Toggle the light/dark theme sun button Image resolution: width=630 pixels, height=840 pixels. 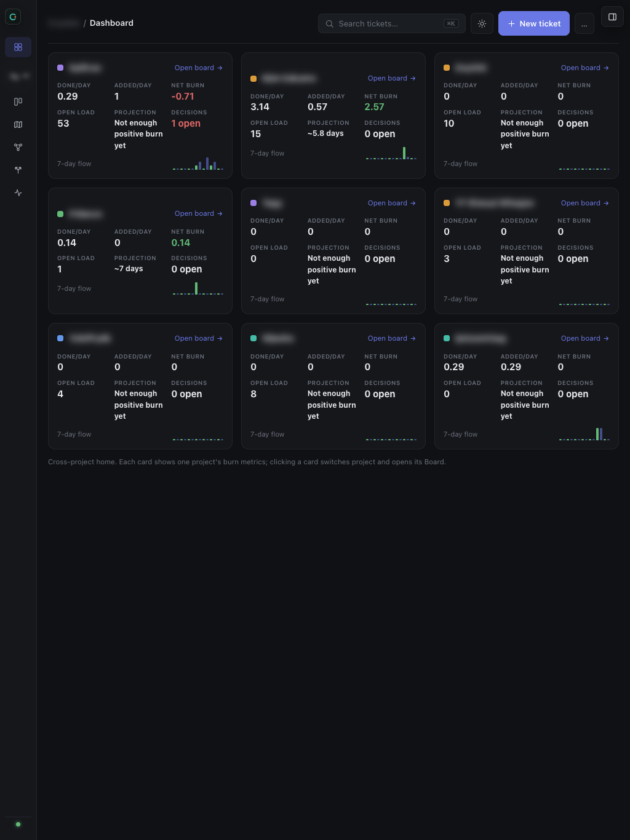(x=482, y=24)
